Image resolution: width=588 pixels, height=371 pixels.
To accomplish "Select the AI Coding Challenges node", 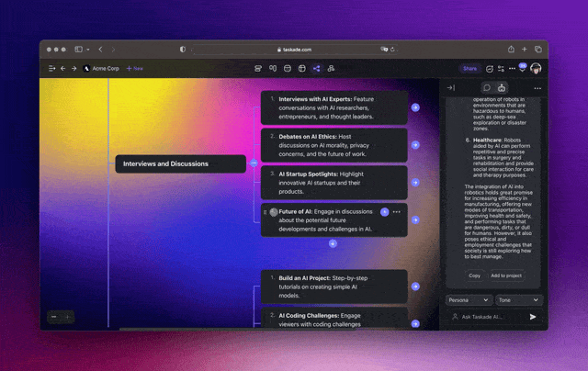I will [334, 319].
